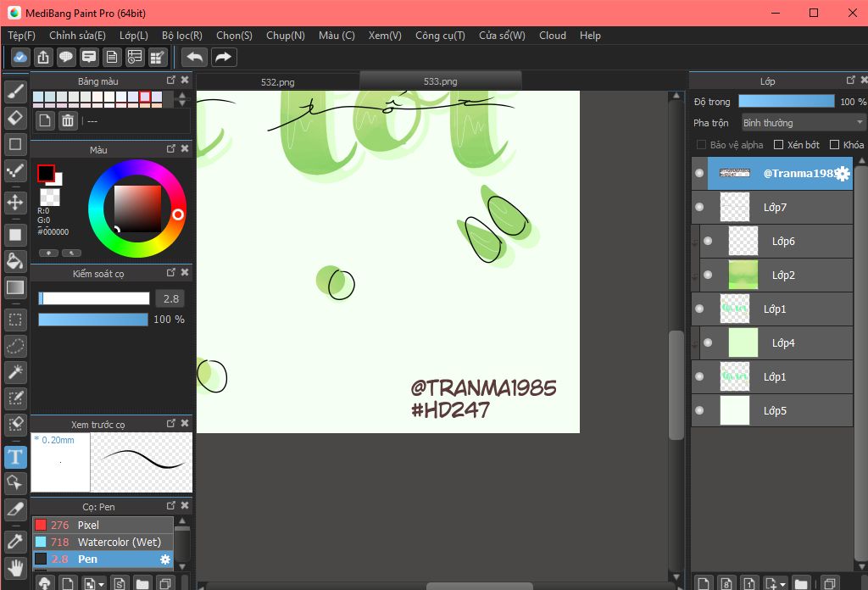Add new color to palette
The width and height of the screenshot is (868, 590).
click(46, 120)
